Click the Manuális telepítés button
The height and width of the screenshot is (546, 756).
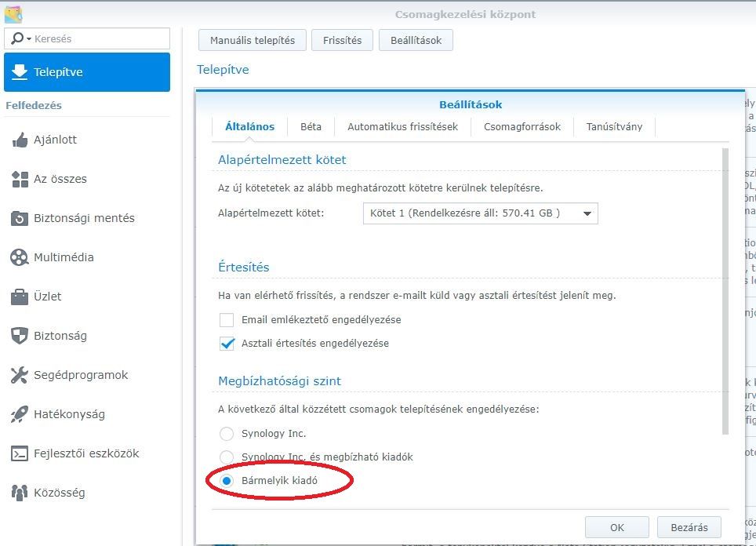(x=253, y=40)
